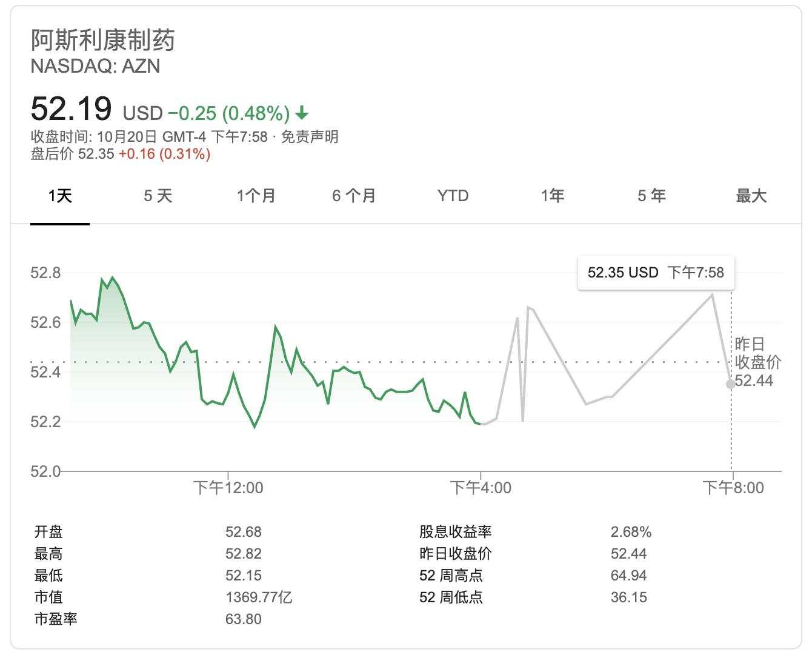The width and height of the screenshot is (812, 658).
Task: Click the 52 周高点 value 64.94
Action: click(629, 576)
